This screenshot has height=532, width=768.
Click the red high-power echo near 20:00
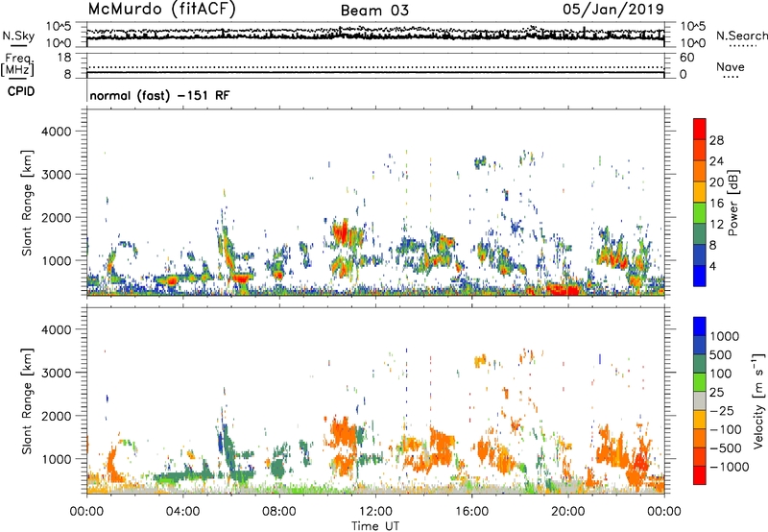(562, 288)
